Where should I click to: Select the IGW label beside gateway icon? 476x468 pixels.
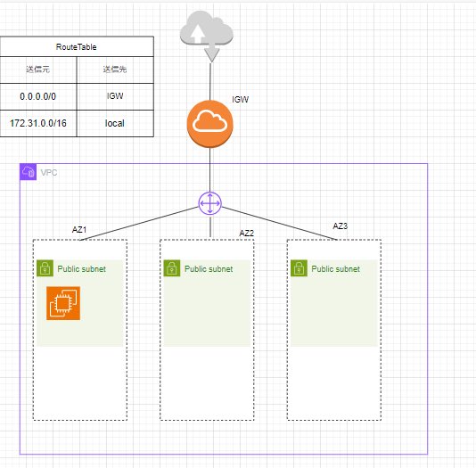240,100
